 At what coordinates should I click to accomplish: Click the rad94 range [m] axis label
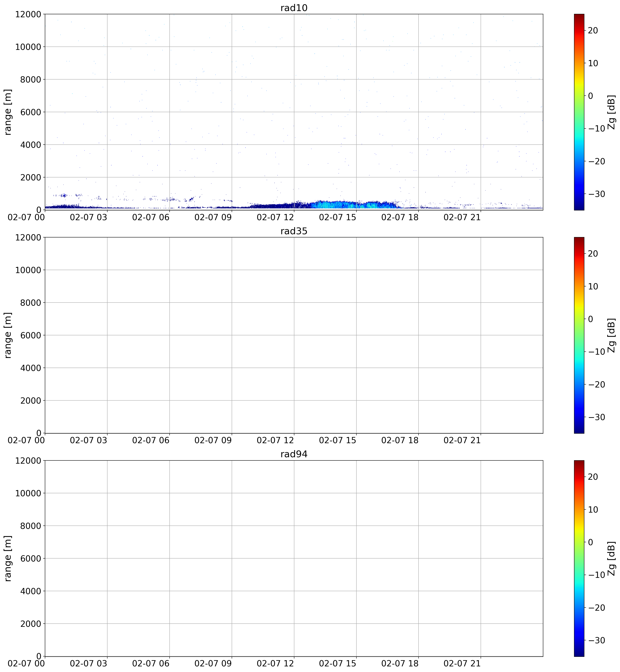(8, 558)
